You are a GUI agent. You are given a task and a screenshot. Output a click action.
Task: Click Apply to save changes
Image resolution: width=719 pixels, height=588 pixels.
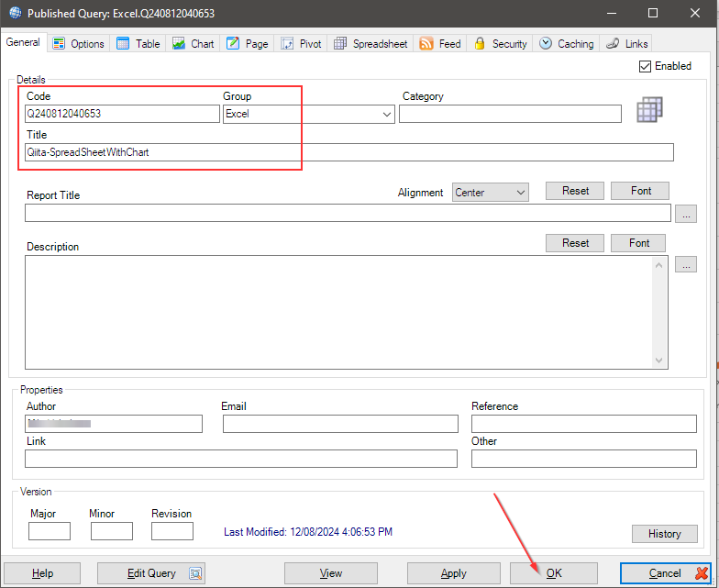pyautogui.click(x=453, y=573)
